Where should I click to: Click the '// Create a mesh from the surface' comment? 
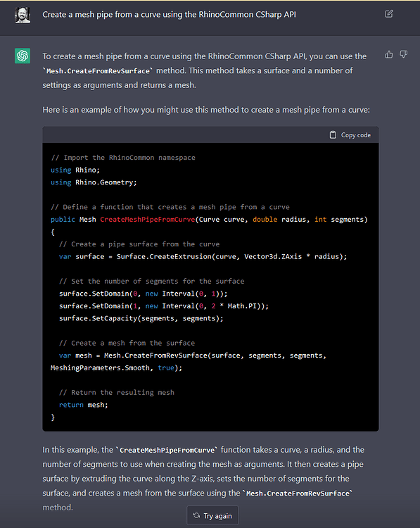click(127, 343)
